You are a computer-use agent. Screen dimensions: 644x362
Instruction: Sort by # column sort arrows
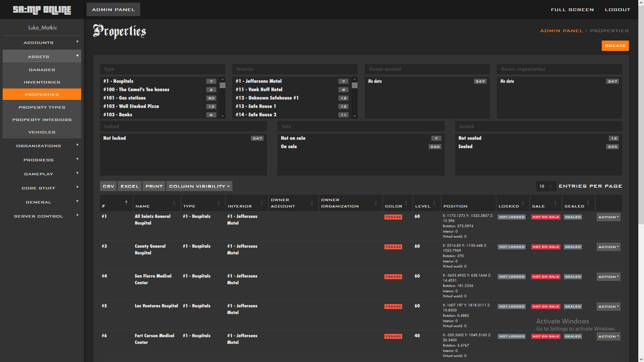[126, 202]
